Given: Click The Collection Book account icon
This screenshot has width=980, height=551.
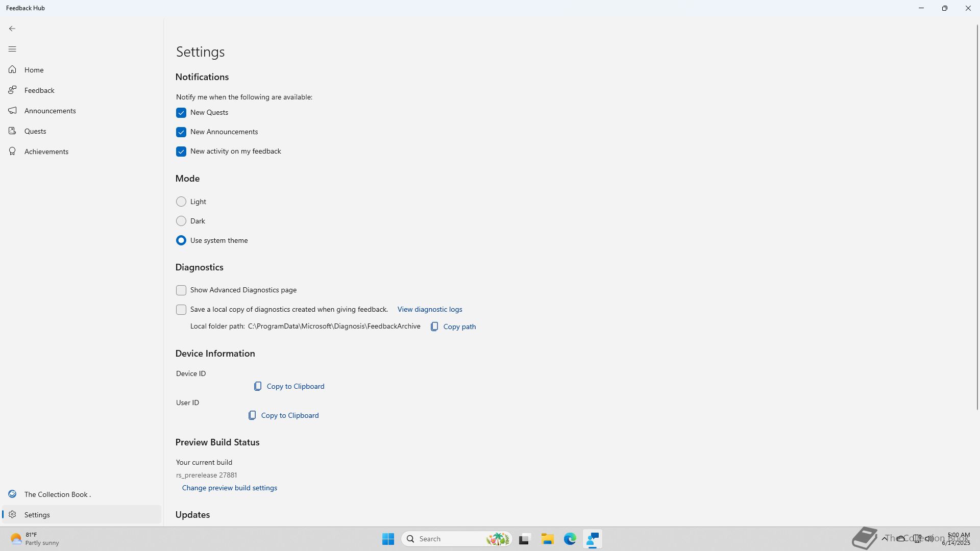Looking at the screenshot, I should [12, 494].
